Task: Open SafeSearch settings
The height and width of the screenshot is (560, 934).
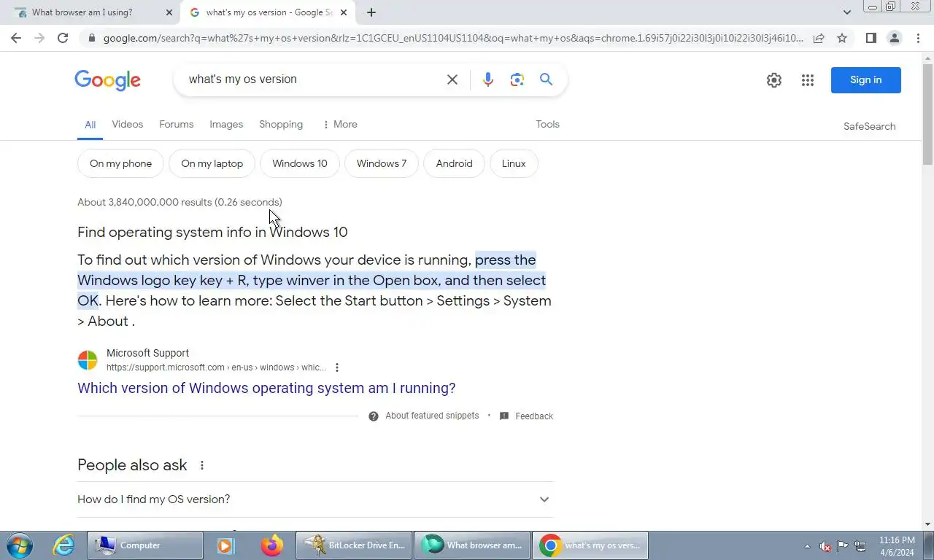Action: 869,126
